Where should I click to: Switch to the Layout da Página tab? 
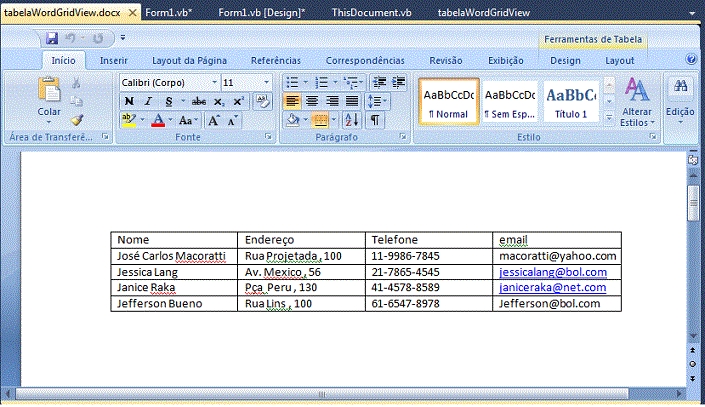189,61
